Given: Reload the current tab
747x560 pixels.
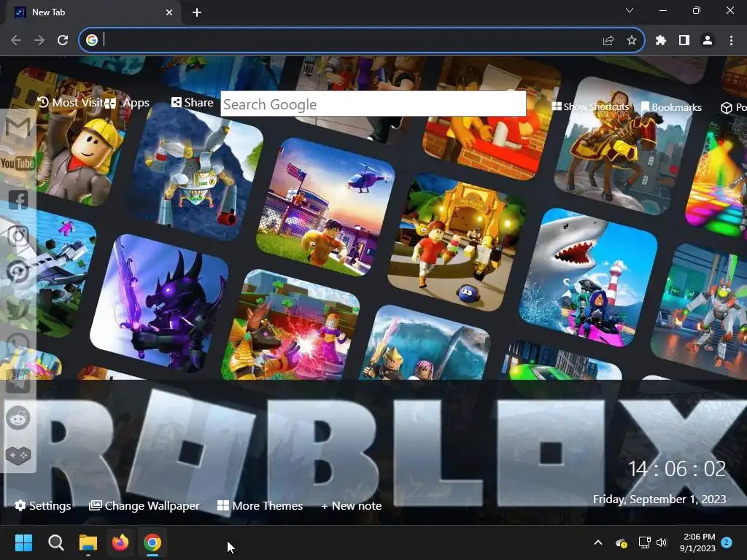Looking at the screenshot, I should [63, 41].
